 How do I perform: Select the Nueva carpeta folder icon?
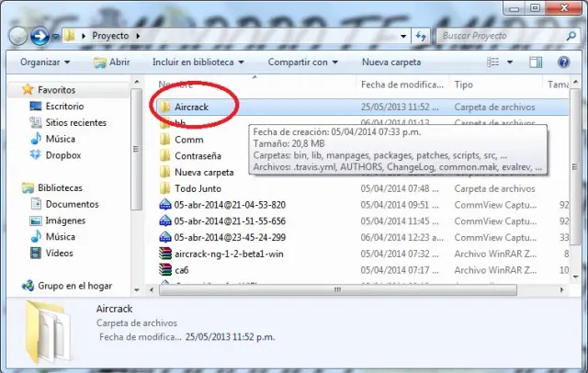(164, 172)
